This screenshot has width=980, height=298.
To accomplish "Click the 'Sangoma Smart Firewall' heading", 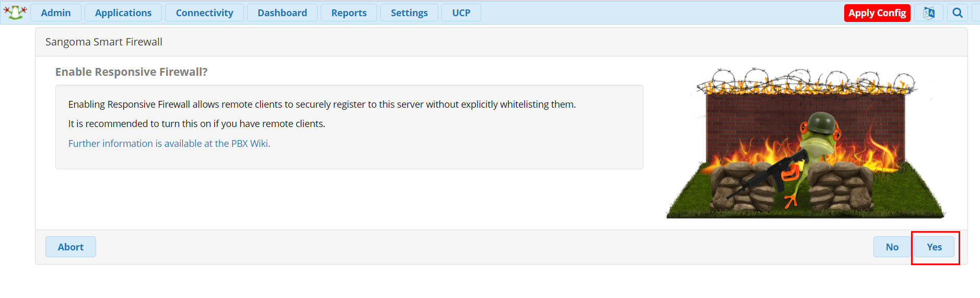I will click(104, 42).
